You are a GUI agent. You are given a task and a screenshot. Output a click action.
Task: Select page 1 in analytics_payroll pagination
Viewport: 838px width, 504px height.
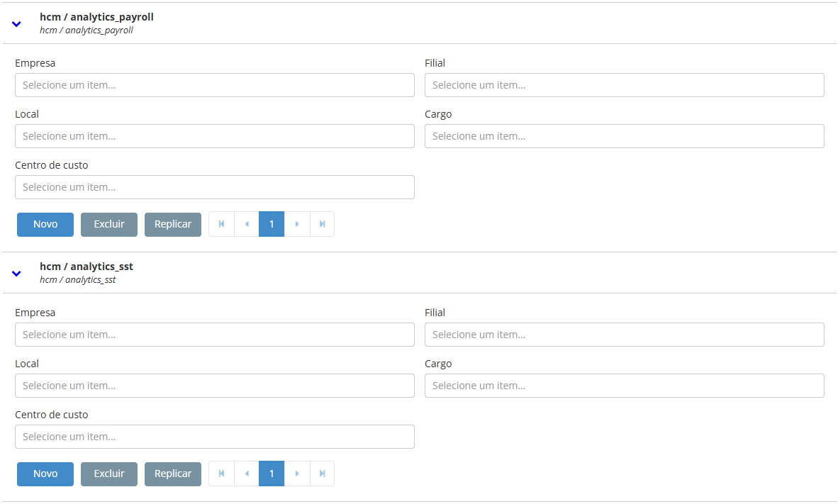(272, 223)
